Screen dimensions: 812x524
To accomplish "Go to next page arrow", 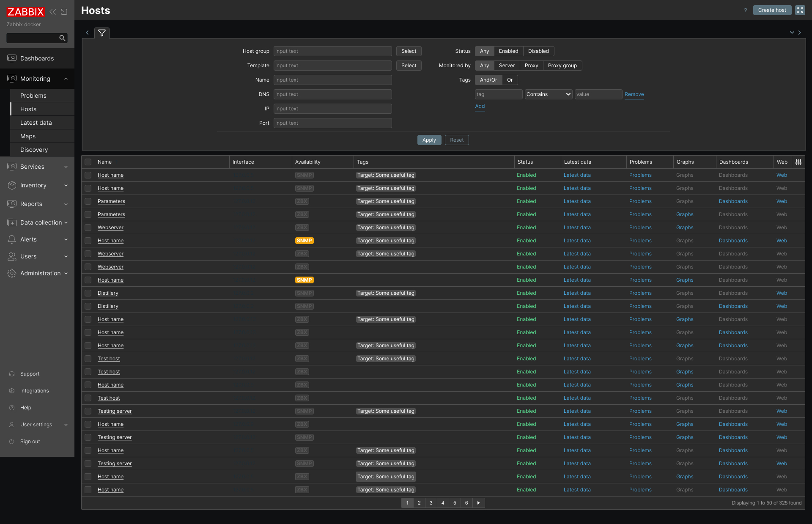I will pyautogui.click(x=478, y=503).
